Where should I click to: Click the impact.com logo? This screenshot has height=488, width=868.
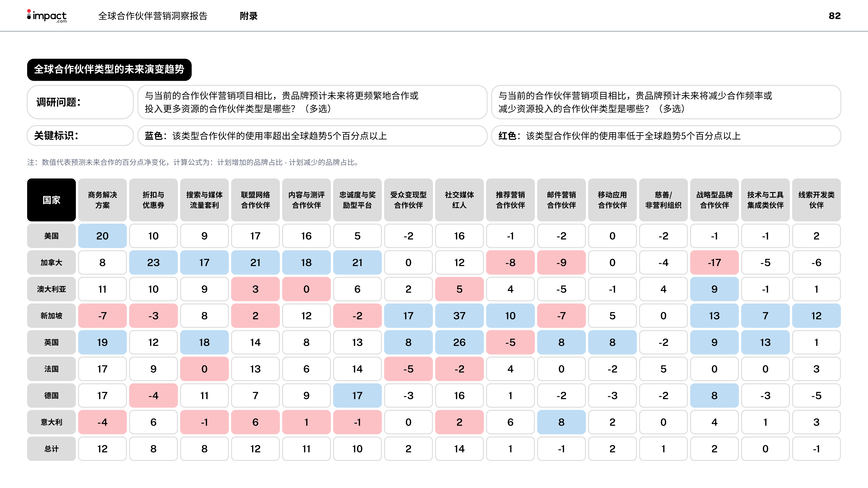[x=47, y=16]
